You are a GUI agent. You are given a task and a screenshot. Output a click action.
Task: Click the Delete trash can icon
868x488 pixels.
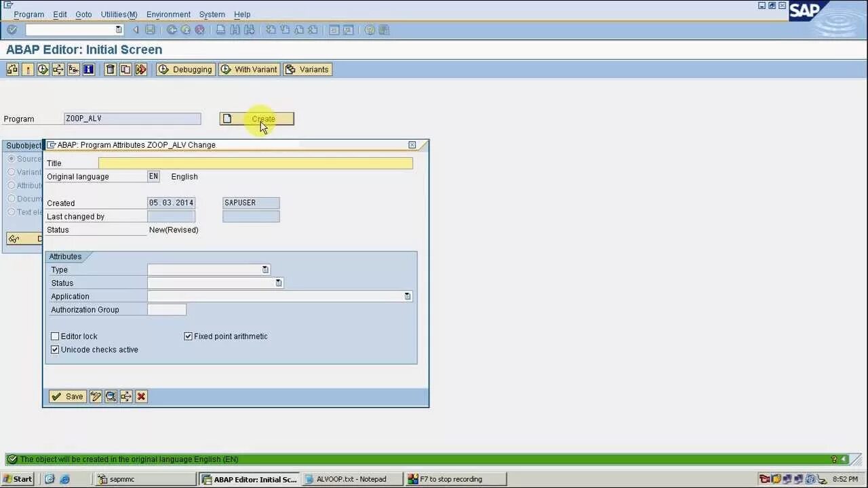[110, 69]
